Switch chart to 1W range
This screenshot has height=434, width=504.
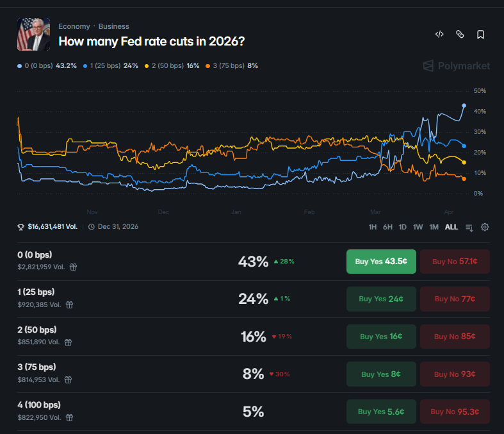pos(418,227)
